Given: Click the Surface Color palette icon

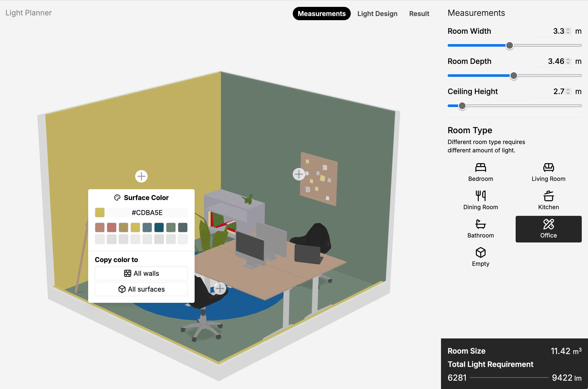Looking at the screenshot, I should 117,198.
